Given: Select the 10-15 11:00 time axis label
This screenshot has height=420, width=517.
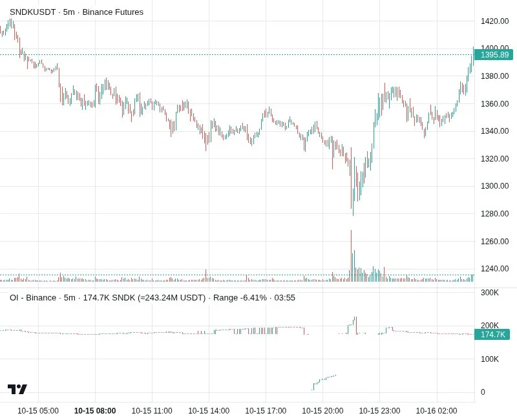Looking at the screenshot, I should tap(152, 411).
